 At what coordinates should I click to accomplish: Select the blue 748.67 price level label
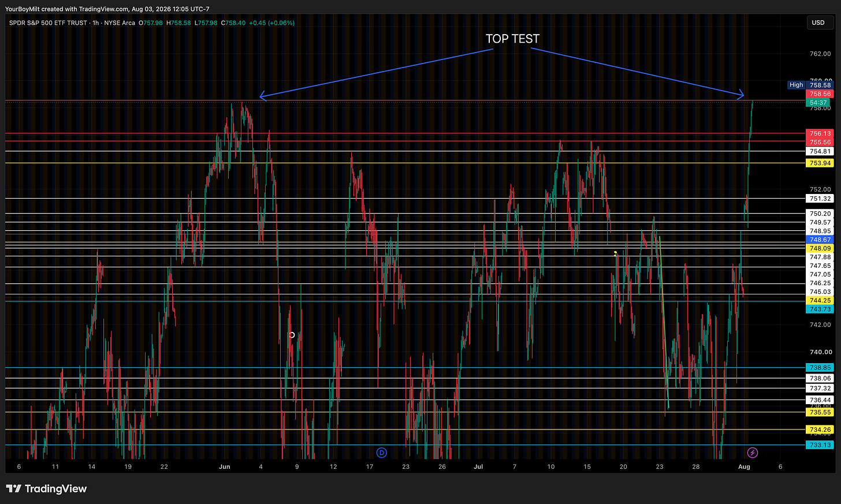click(x=820, y=240)
